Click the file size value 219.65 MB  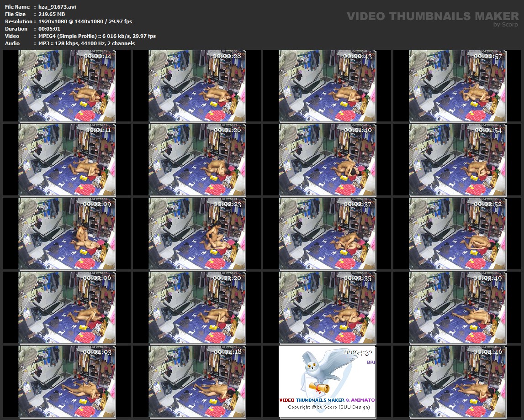pyautogui.click(x=52, y=14)
